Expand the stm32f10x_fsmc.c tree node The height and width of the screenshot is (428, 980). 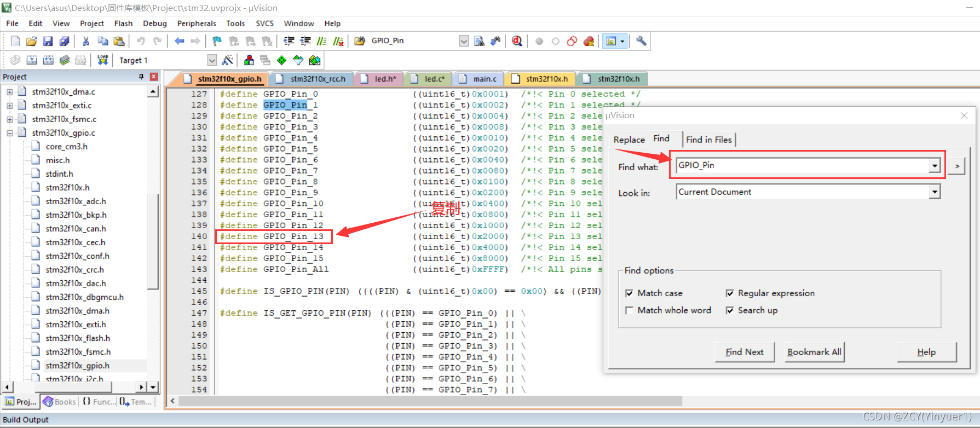[x=10, y=119]
